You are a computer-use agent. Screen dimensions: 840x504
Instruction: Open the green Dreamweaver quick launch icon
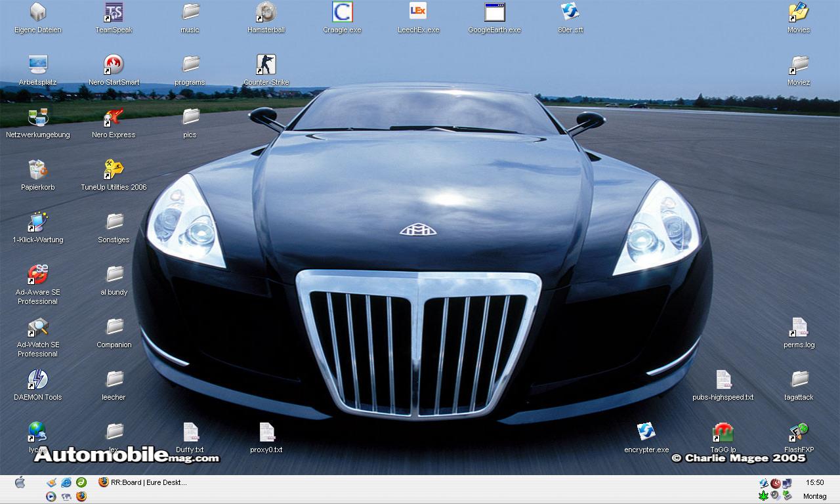pyautogui.click(x=81, y=482)
